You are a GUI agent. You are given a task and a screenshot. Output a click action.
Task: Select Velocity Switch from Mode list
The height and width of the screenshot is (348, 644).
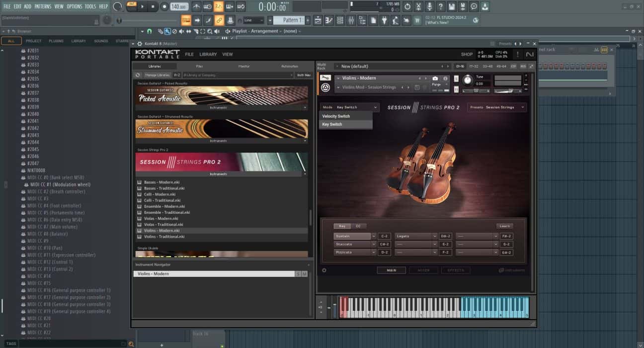coord(336,116)
